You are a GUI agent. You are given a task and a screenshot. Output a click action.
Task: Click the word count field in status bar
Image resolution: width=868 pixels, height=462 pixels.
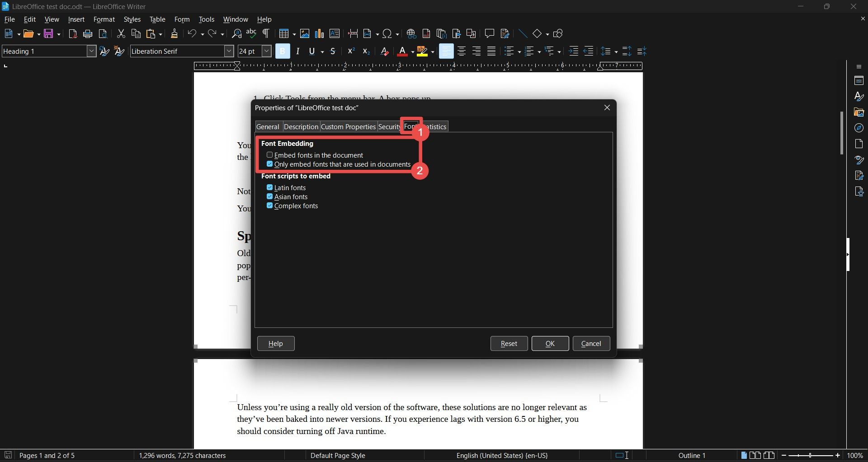(183, 455)
